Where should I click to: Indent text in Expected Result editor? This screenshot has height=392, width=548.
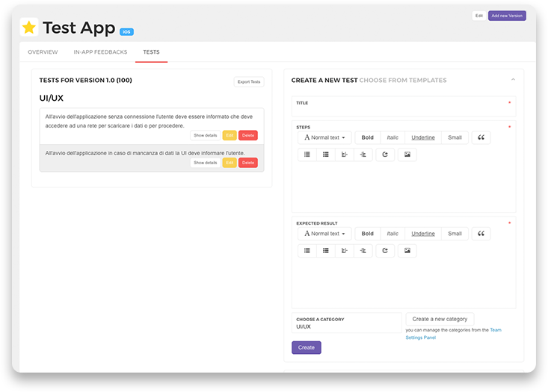click(x=363, y=251)
